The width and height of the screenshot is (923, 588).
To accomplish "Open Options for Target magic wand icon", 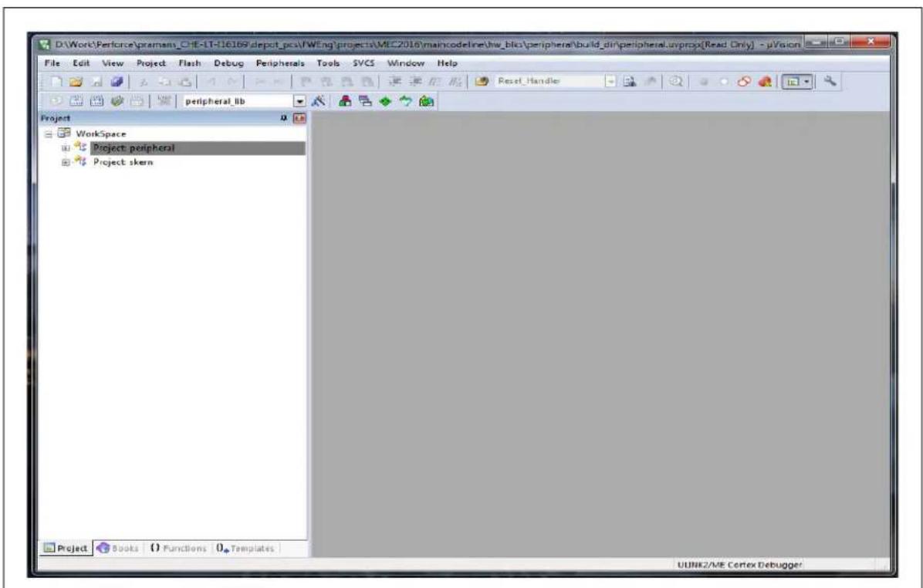I will point(319,101).
